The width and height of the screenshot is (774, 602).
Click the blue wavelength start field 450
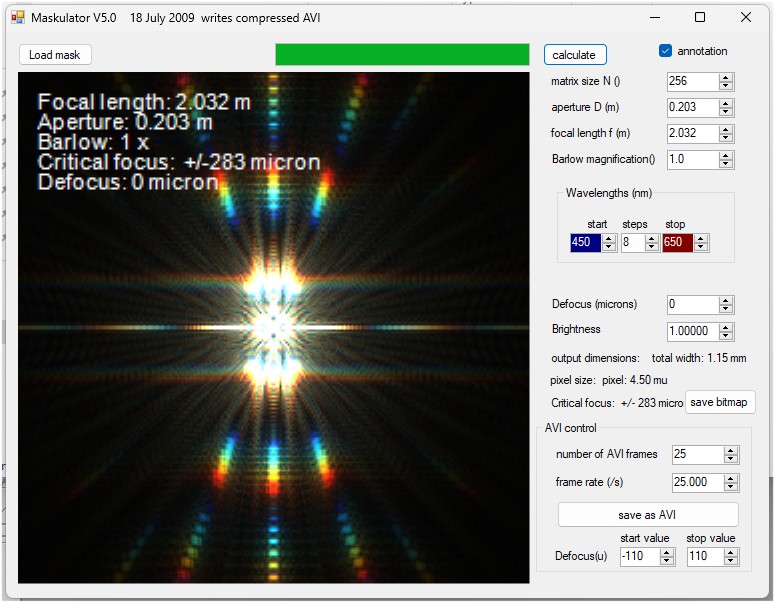[586, 242]
